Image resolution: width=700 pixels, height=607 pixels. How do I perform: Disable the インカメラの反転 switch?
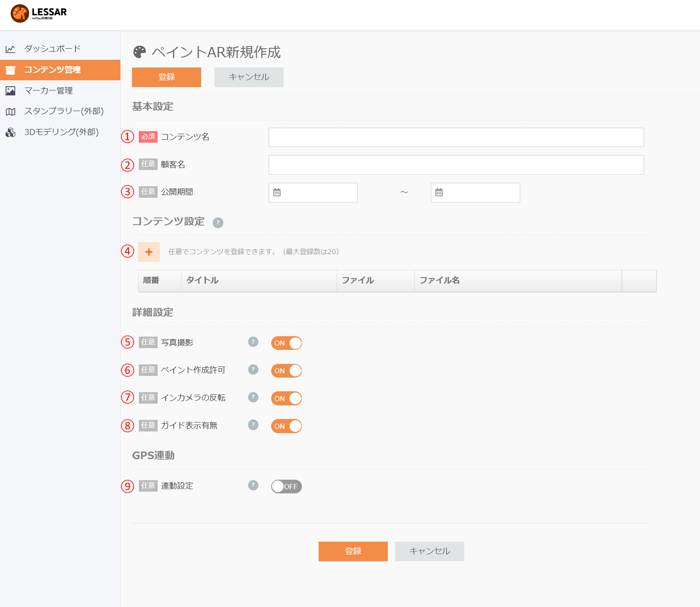[287, 399]
